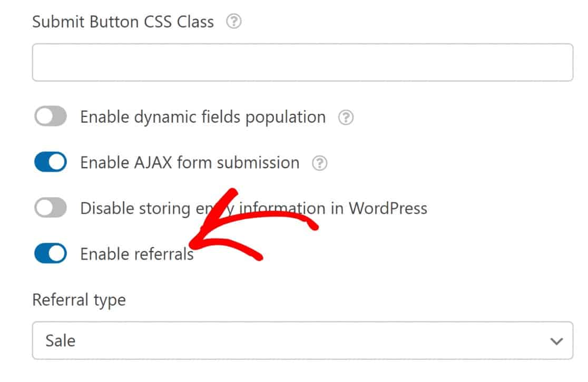Image resolution: width=588 pixels, height=382 pixels.
Task: Disable the Enable referrals toggle
Action: pos(51,253)
